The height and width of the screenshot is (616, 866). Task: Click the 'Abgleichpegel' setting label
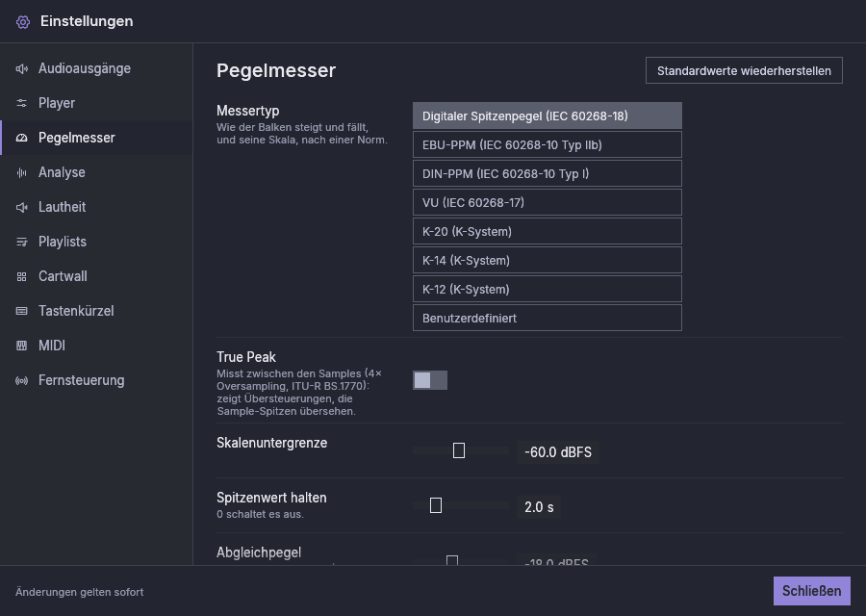click(x=259, y=552)
